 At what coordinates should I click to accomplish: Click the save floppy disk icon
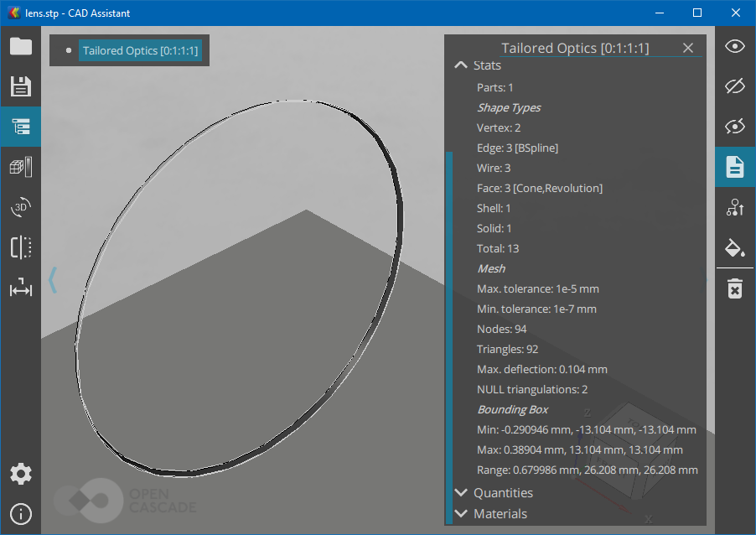(x=20, y=86)
